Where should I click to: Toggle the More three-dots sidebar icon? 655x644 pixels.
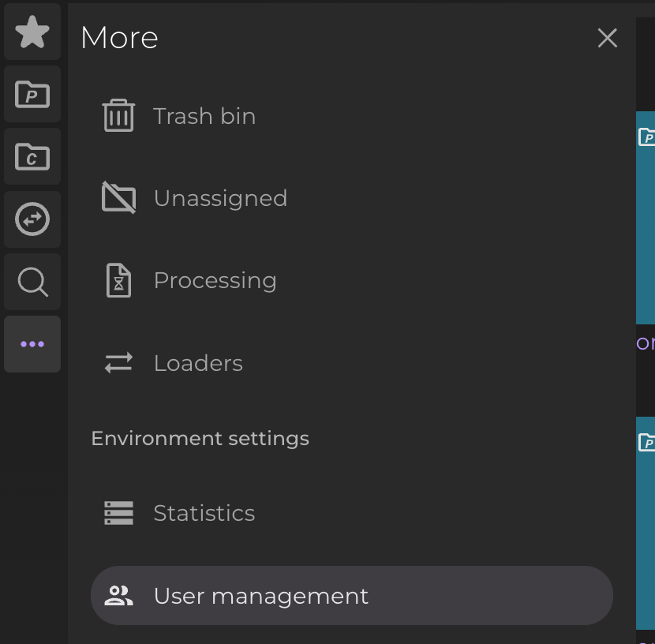point(32,344)
